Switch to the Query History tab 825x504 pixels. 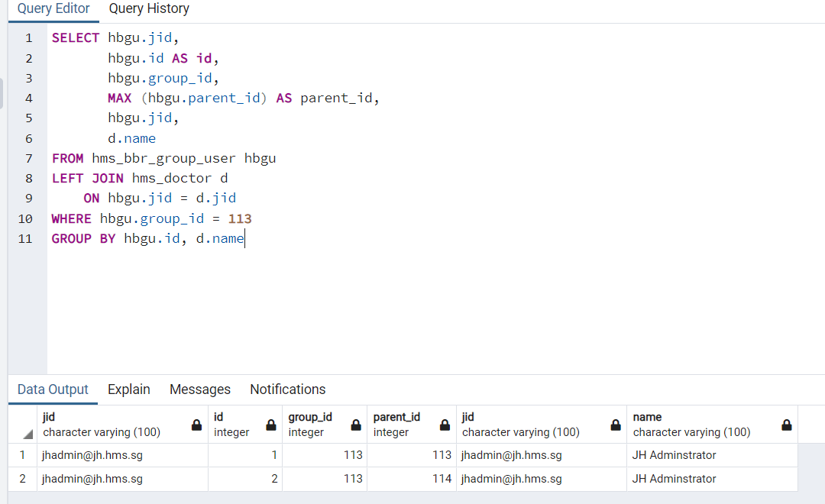tap(148, 9)
